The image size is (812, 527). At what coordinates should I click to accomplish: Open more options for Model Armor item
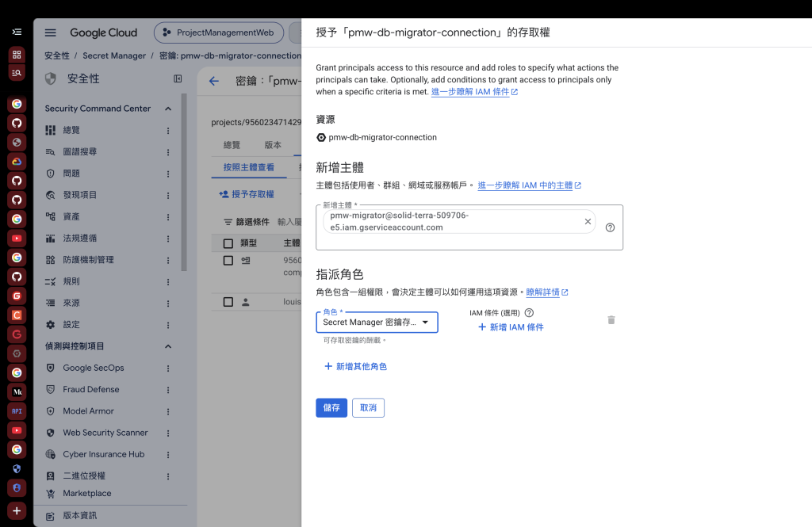(168, 411)
